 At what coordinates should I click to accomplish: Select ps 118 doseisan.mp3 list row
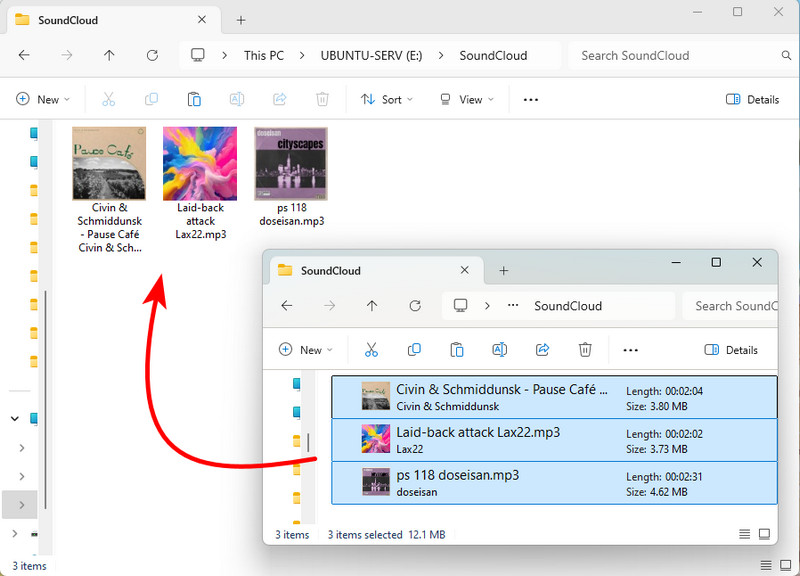(554, 483)
